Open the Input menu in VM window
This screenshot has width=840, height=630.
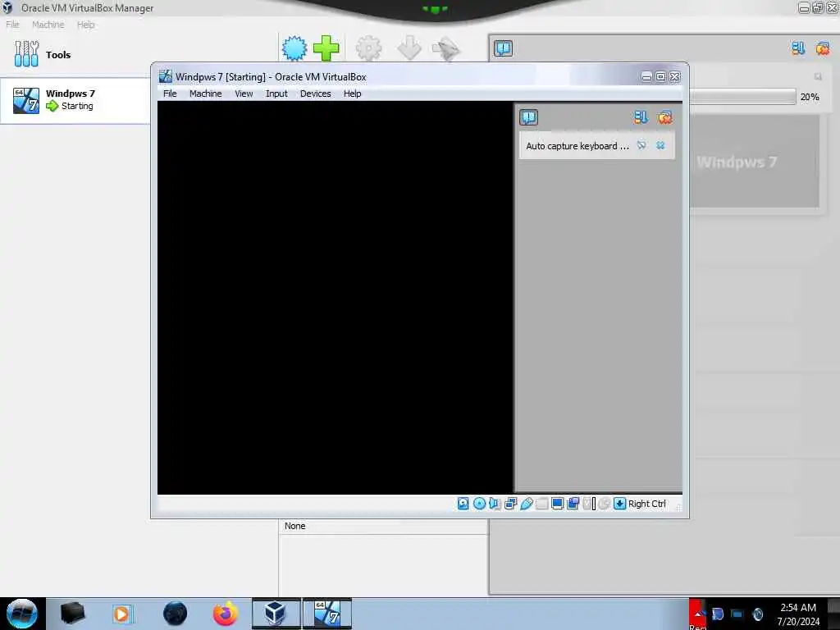tap(276, 94)
